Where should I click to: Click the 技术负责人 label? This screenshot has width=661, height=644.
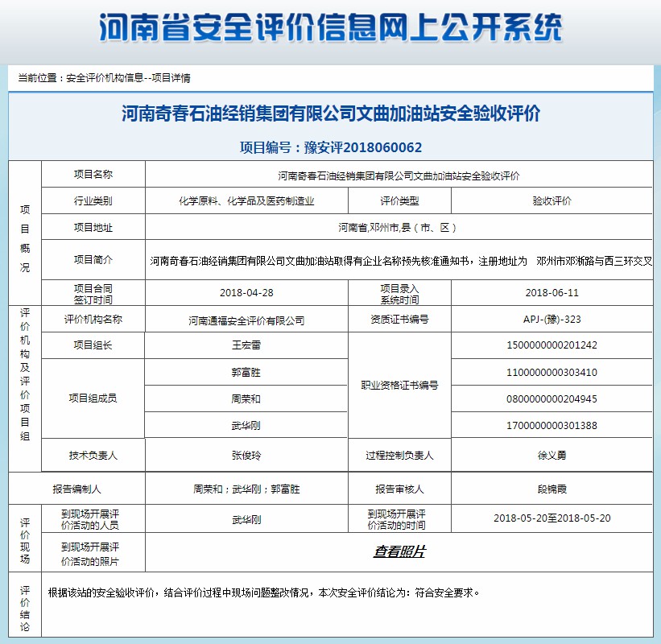coord(93,455)
